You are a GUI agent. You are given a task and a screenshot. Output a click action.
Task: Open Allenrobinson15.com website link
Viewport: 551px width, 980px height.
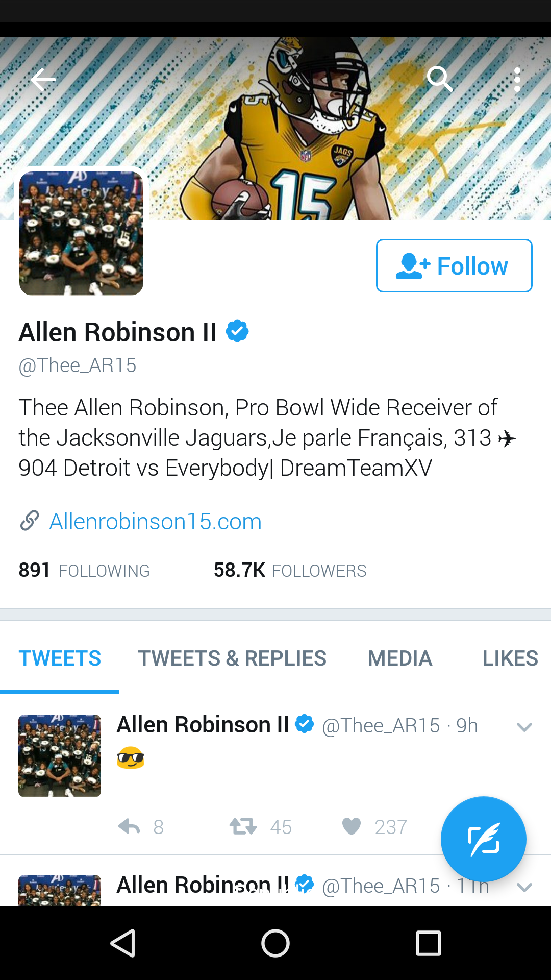click(155, 521)
